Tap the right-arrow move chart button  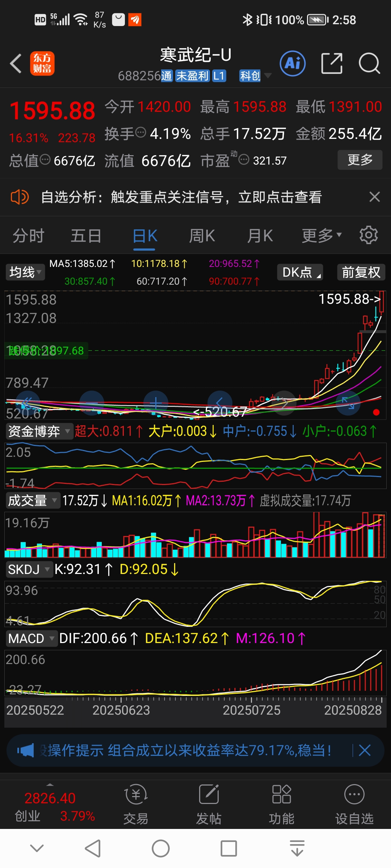[x=284, y=403]
